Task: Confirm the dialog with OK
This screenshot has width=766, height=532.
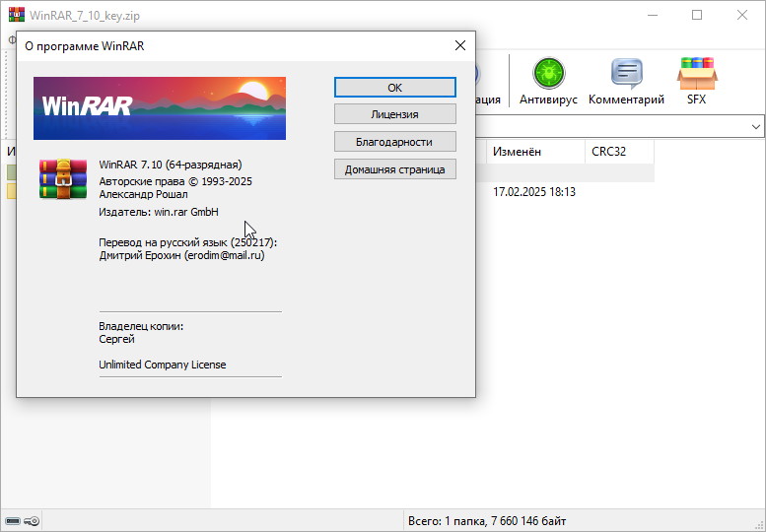Action: (395, 88)
